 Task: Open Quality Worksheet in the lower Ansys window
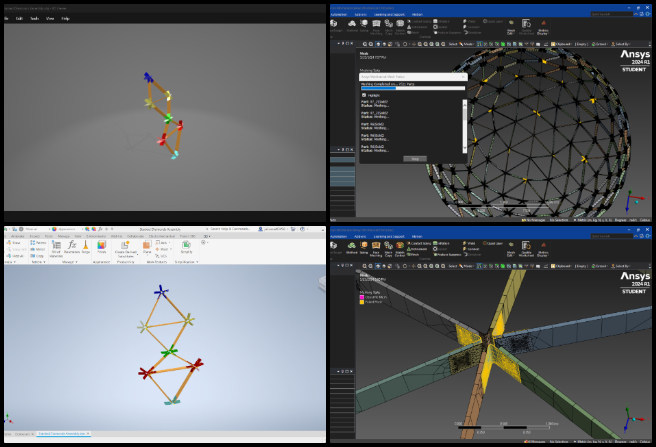[526, 248]
